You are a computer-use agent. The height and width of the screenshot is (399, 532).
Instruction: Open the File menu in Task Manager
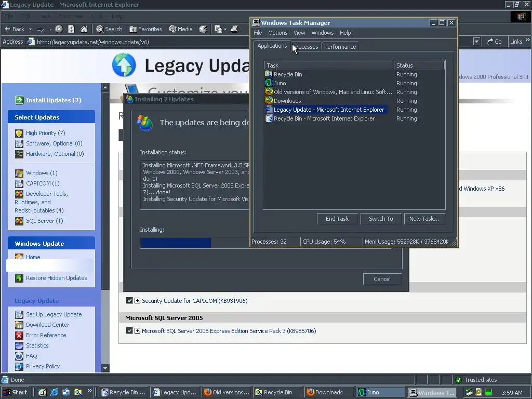pos(258,33)
